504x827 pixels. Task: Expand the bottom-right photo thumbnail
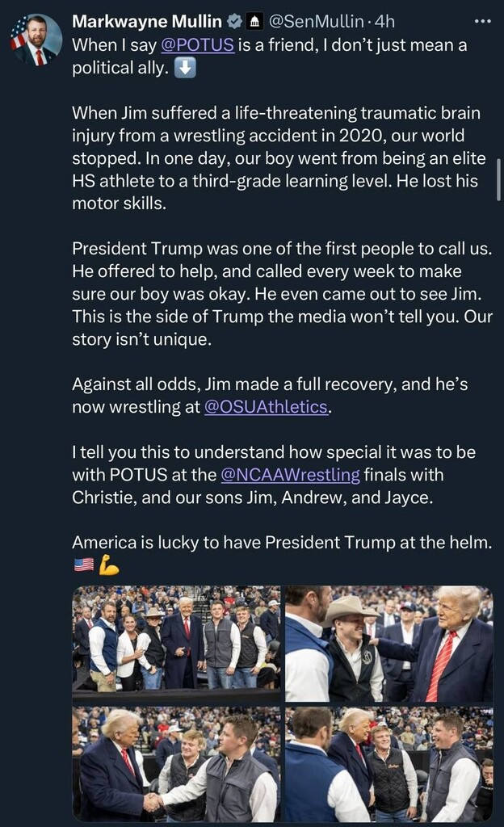[x=388, y=764]
